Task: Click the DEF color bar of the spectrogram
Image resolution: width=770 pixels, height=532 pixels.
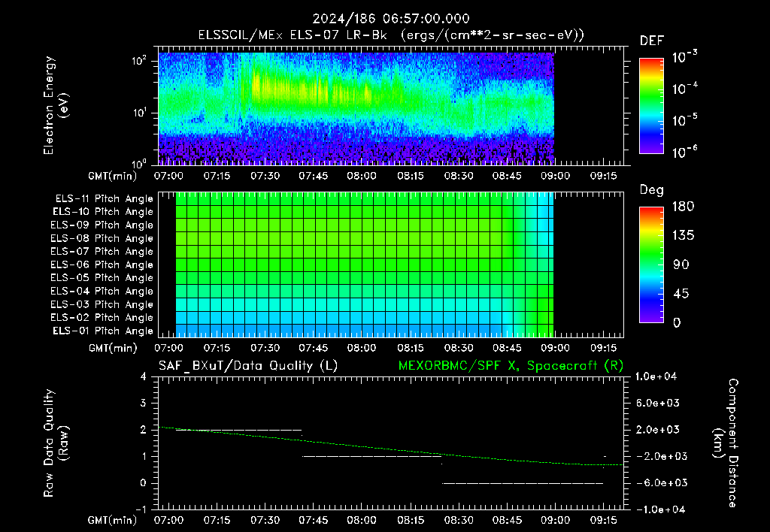Action: point(651,106)
